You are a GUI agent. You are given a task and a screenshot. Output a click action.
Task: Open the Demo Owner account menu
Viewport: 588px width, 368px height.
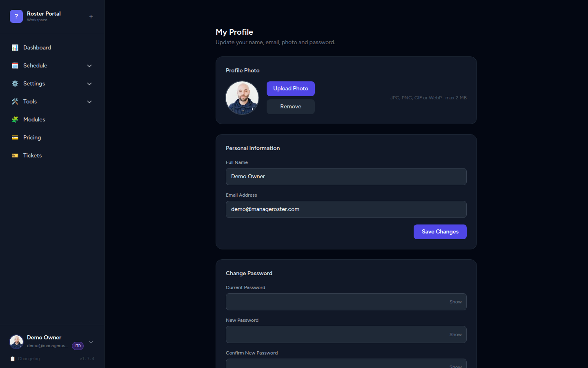tap(91, 342)
